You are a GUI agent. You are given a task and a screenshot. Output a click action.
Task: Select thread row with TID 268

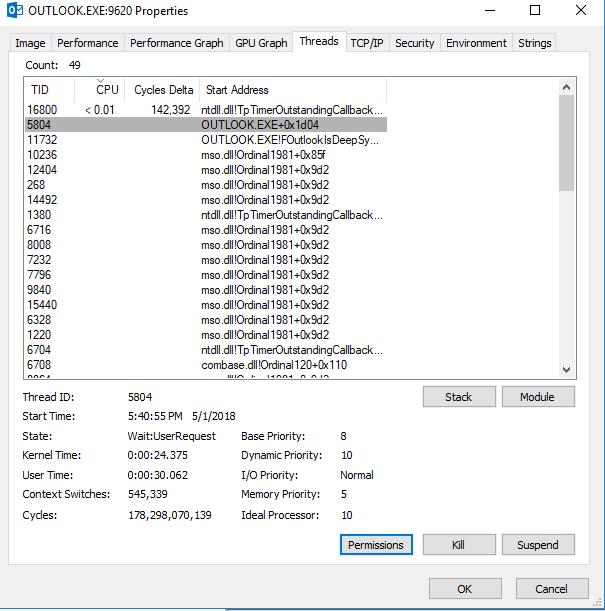point(206,185)
